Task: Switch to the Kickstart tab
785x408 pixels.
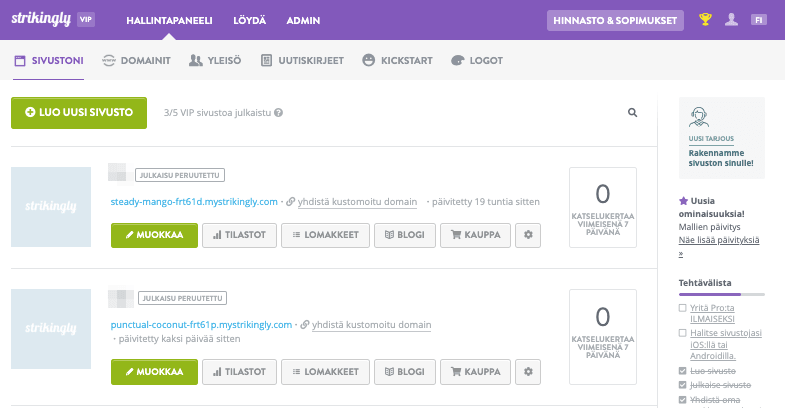Action: click(x=398, y=61)
